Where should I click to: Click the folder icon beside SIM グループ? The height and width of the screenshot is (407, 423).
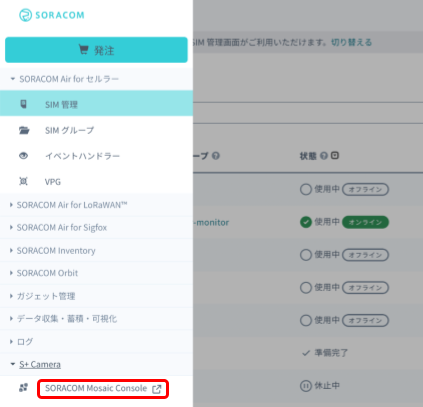coord(24,130)
